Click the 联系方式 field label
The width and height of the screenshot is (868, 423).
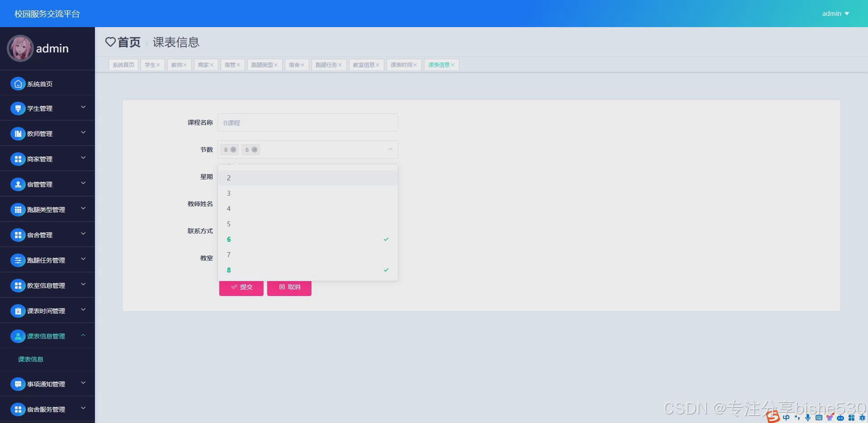click(200, 231)
